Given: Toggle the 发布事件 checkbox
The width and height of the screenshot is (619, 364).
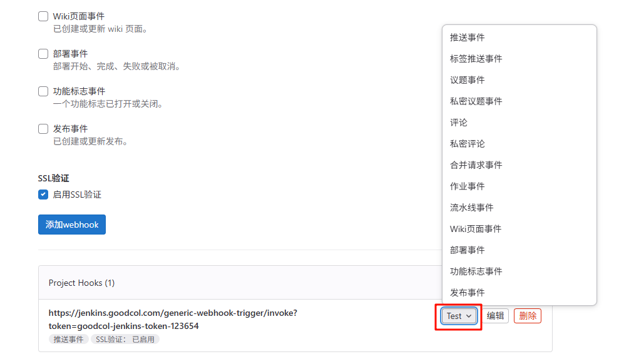Looking at the screenshot, I should pos(43,129).
